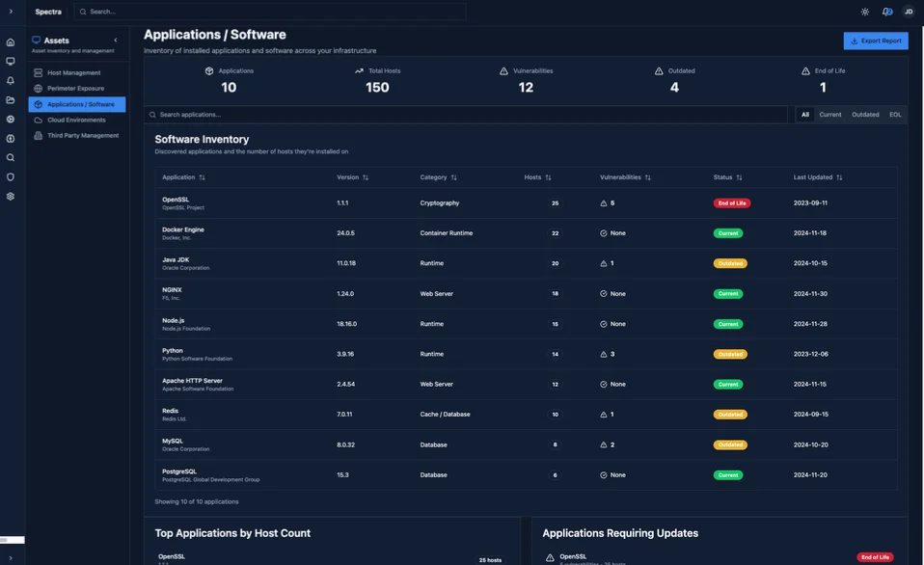Select the Outdated filter
This screenshot has width=924, height=565.
(x=865, y=115)
